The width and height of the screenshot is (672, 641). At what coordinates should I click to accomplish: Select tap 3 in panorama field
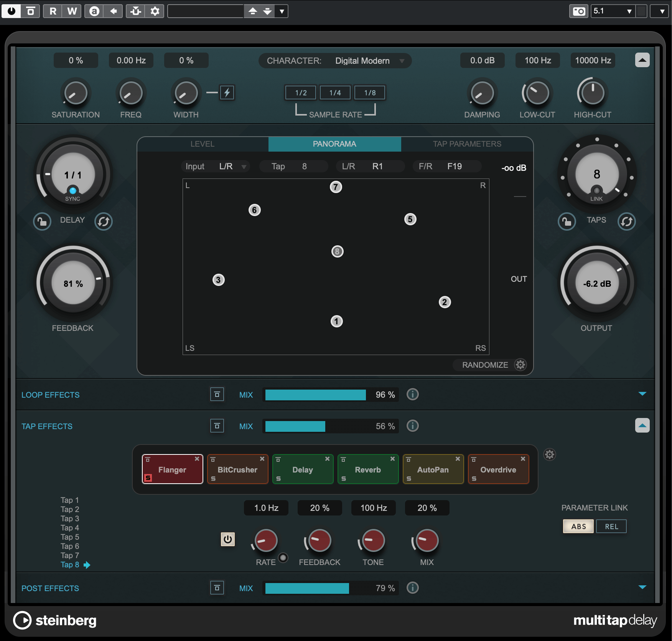coord(219,280)
